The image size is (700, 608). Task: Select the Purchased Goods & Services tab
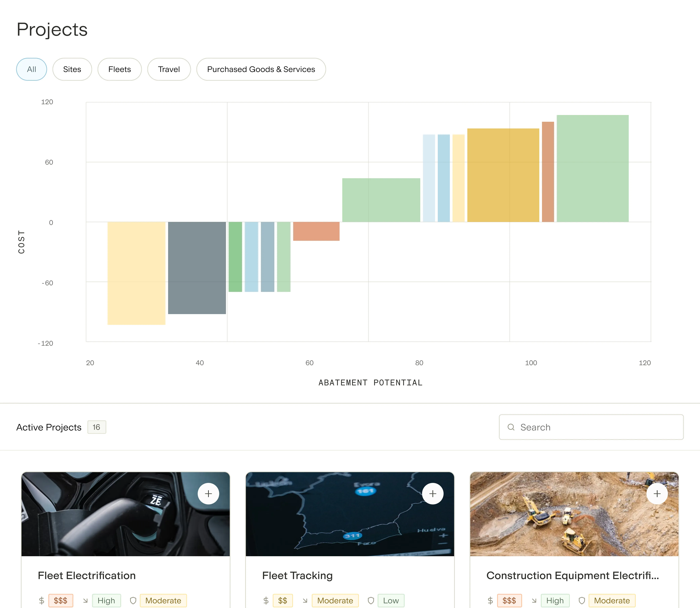(x=261, y=69)
